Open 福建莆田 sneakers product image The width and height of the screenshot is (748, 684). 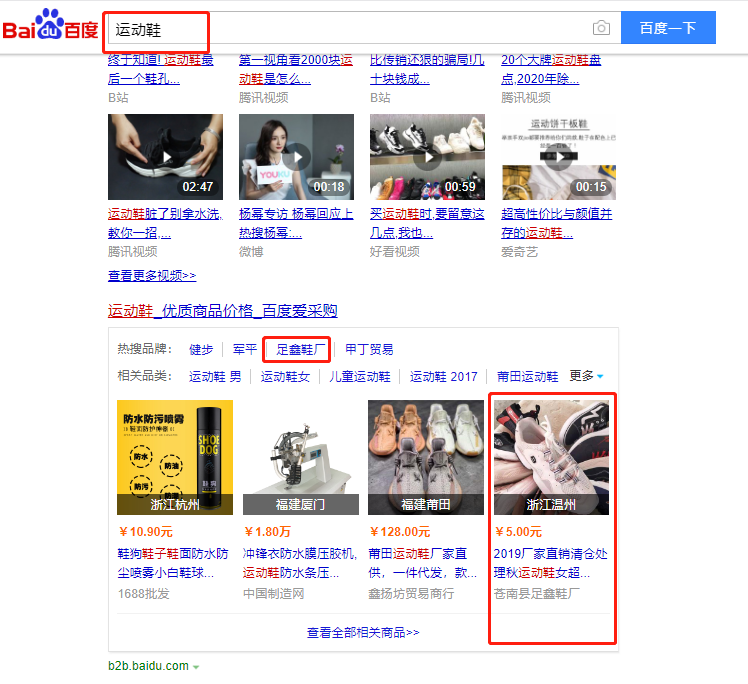click(426, 457)
